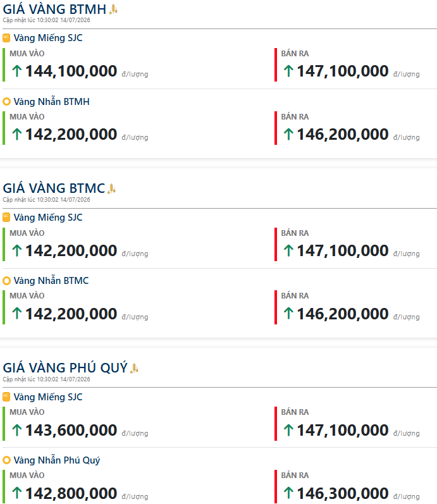This screenshot has width=437, height=504.
Task: Select the Vàng Nhẫn BTMH label
Action: point(51,102)
